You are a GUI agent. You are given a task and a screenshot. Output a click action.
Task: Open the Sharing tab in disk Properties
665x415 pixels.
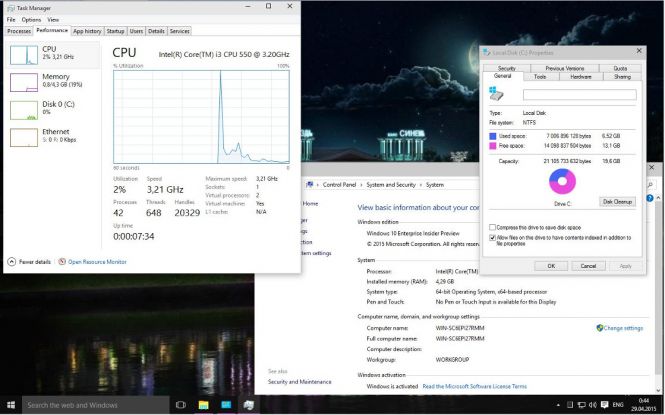click(622, 77)
